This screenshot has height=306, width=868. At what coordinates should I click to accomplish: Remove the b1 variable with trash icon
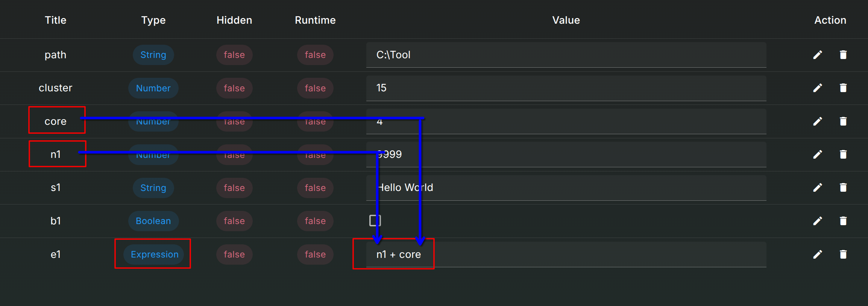[843, 221]
